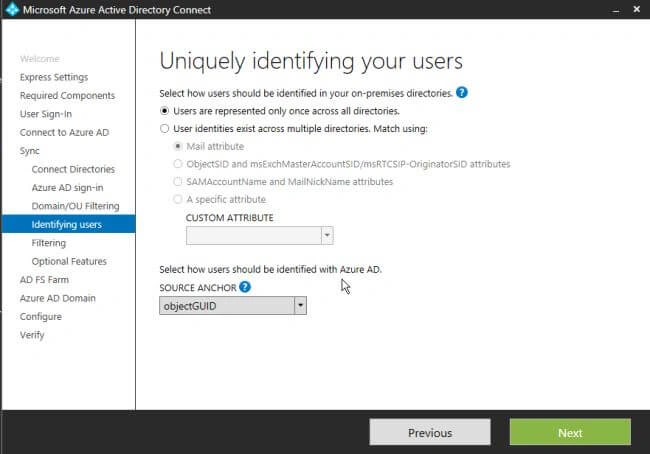
Task: Click the CUSTOM ATTRIBUTE label
Action: [230, 218]
